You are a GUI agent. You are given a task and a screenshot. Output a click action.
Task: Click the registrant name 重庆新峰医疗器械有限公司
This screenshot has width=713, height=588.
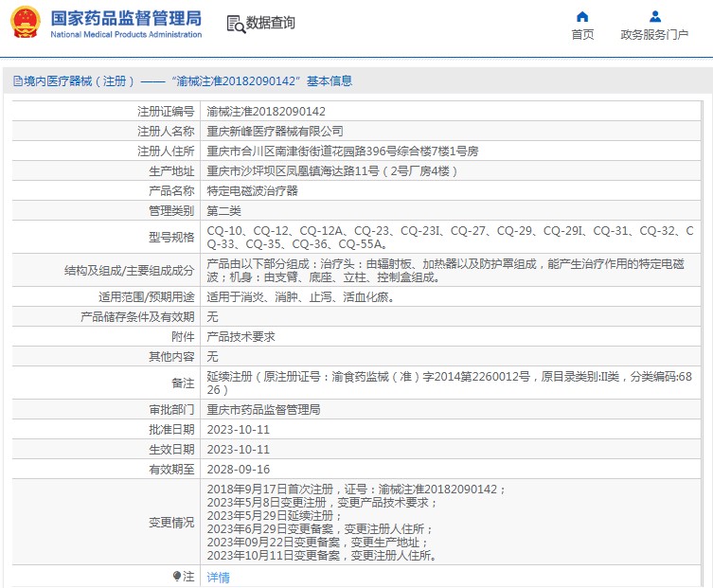point(276,131)
